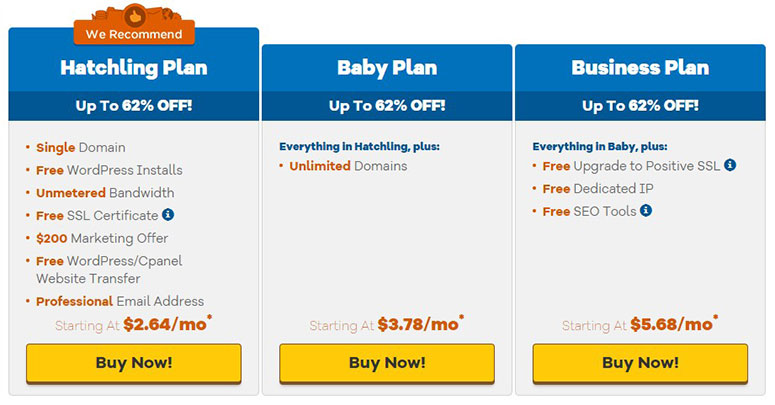This screenshot has width=775, height=405.
Task: Click Buy Now under Baby Plan
Action: (387, 363)
